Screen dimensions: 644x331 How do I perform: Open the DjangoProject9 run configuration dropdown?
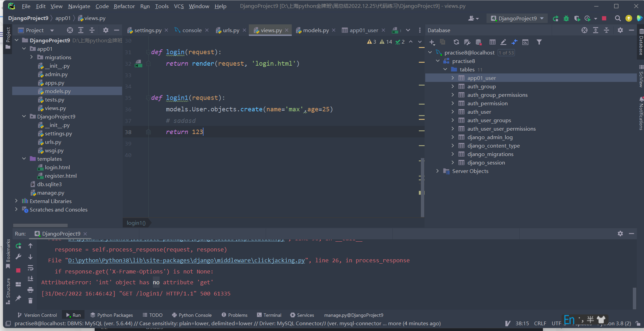tap(517, 18)
